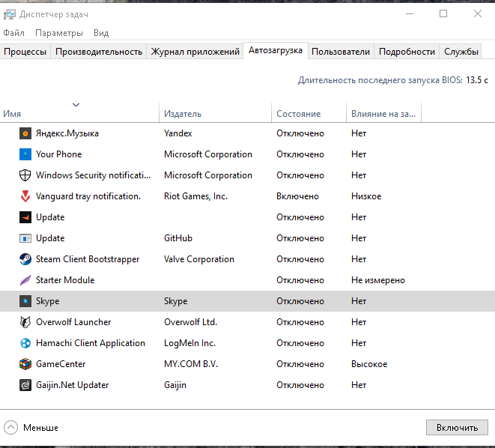Open the Файл menu

click(14, 33)
